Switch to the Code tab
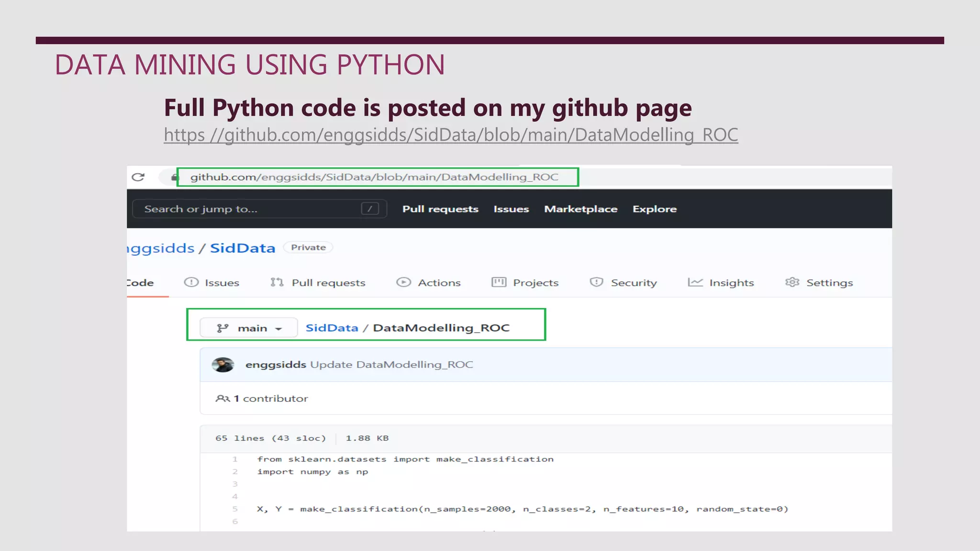Viewport: 980px width, 551px height. (140, 283)
